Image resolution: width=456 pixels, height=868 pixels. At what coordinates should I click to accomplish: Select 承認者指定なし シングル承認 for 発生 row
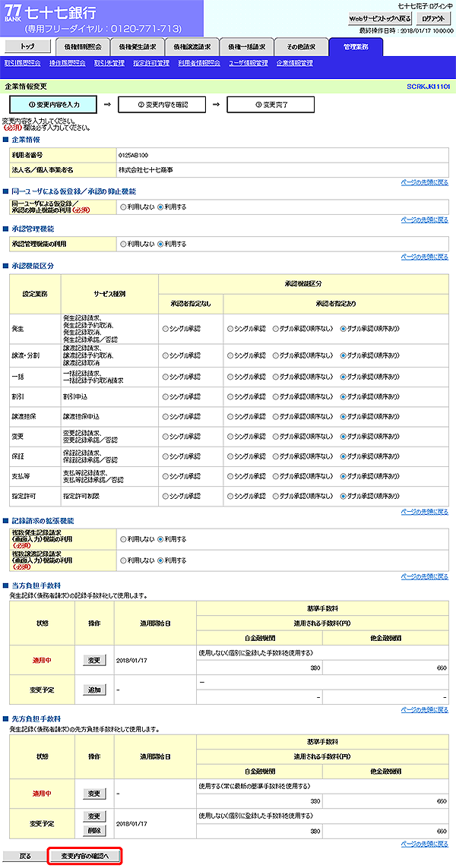[x=165, y=329]
